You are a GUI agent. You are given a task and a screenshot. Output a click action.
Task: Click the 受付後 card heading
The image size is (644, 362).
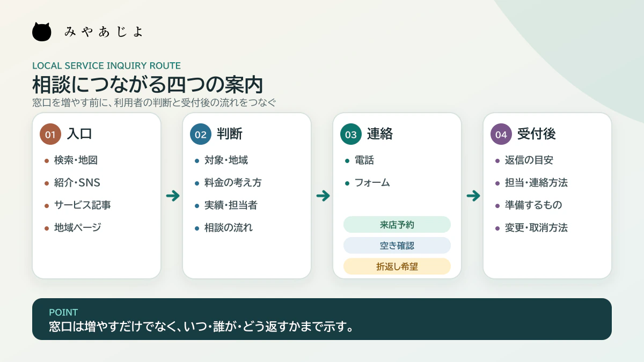[537, 134]
